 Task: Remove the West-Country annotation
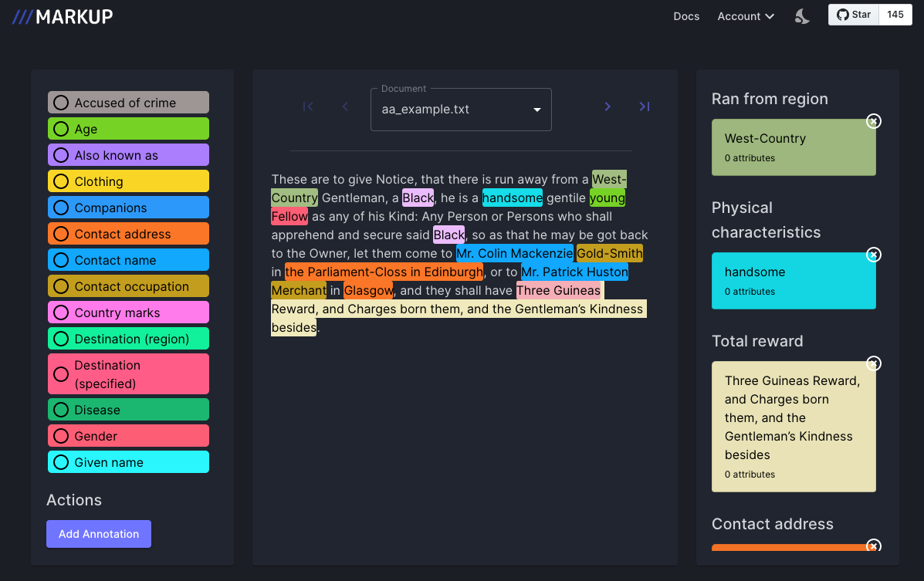873,121
